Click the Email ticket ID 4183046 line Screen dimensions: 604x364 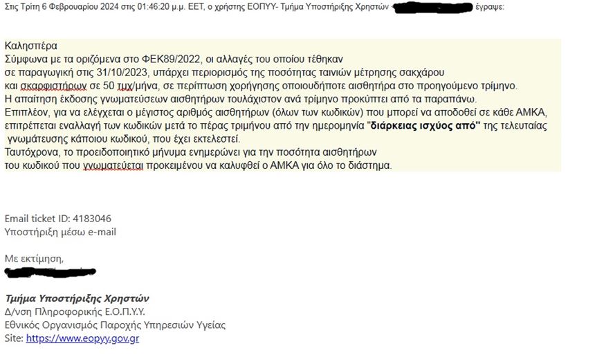(x=58, y=219)
